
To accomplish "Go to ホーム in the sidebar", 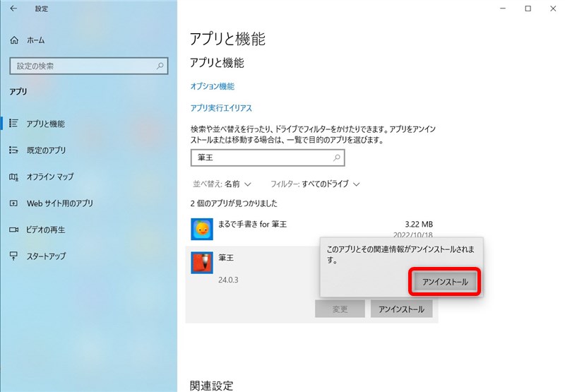I will coord(36,40).
